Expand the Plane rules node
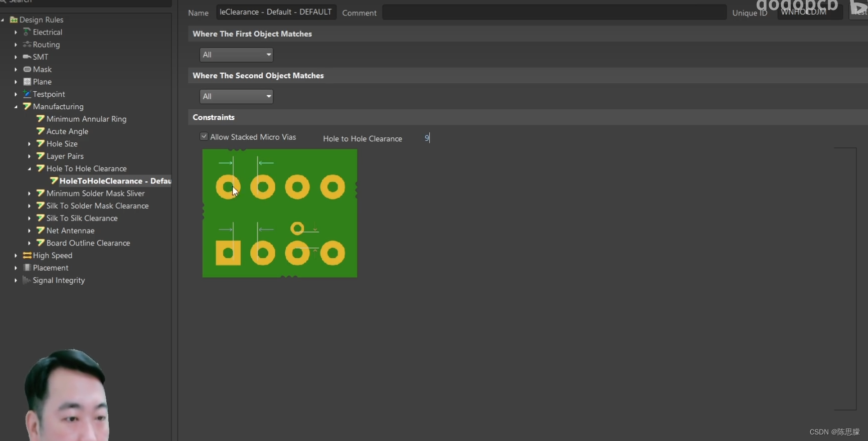This screenshot has height=441, width=868. [16, 82]
